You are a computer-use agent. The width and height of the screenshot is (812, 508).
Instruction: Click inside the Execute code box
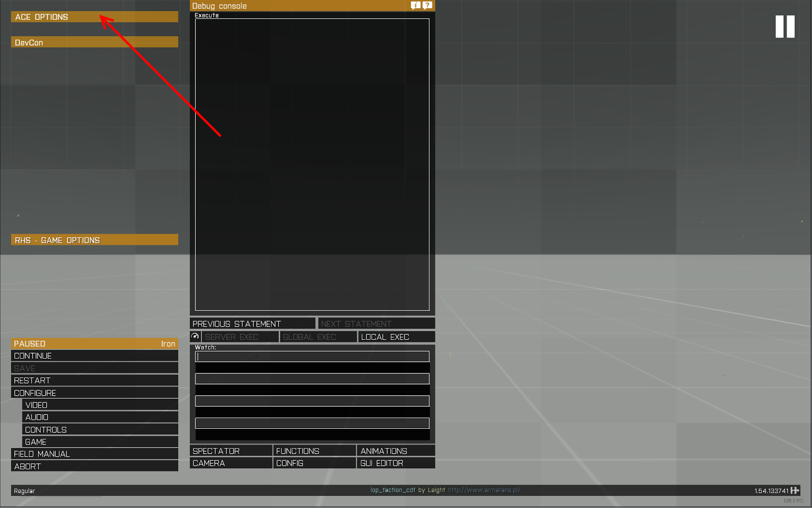pos(312,165)
